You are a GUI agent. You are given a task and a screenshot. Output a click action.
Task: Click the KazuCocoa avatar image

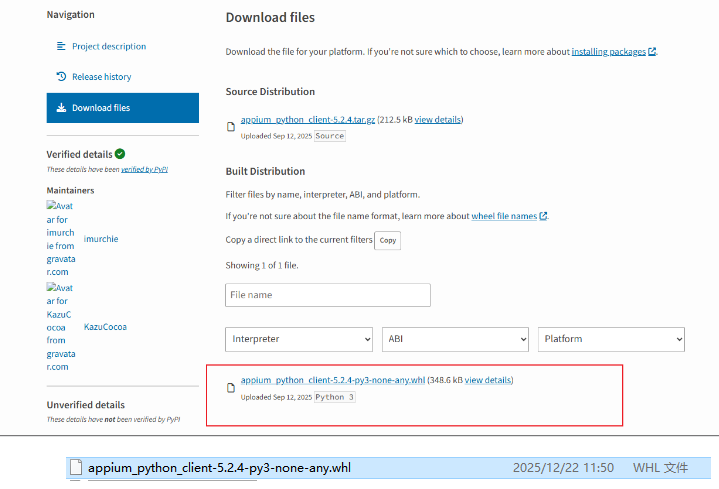click(61, 327)
